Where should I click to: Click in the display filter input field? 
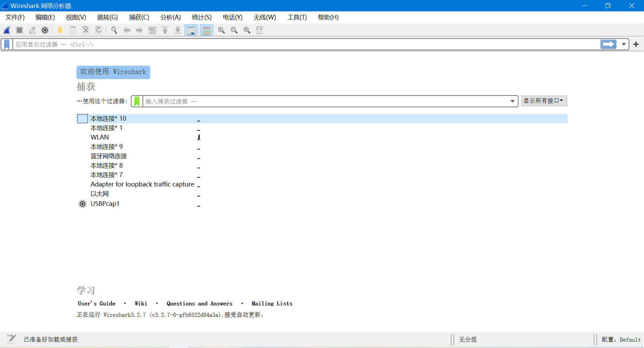click(306, 44)
